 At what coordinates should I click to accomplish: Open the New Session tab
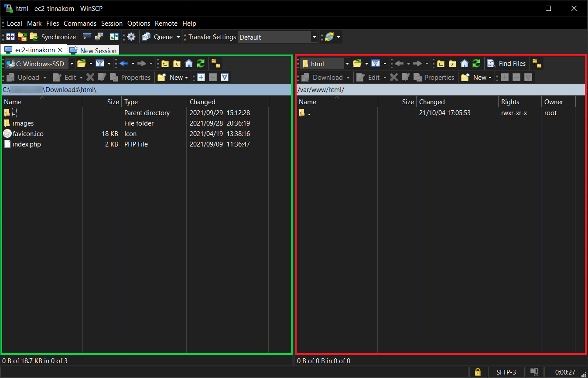click(x=93, y=51)
